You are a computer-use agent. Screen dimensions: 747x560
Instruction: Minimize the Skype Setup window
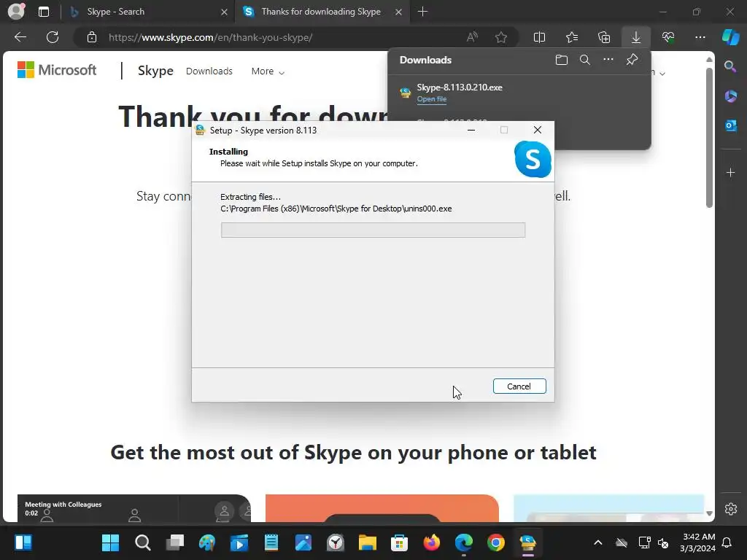tap(471, 130)
